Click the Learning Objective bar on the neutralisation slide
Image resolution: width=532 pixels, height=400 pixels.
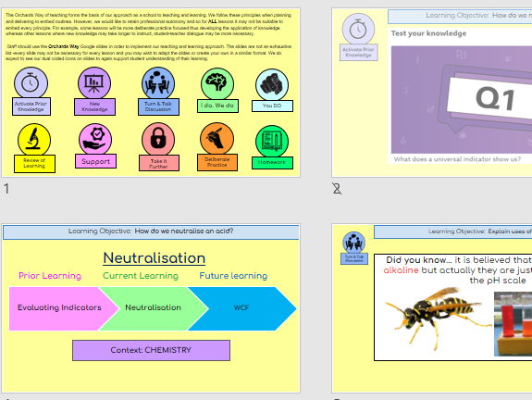tap(151, 231)
